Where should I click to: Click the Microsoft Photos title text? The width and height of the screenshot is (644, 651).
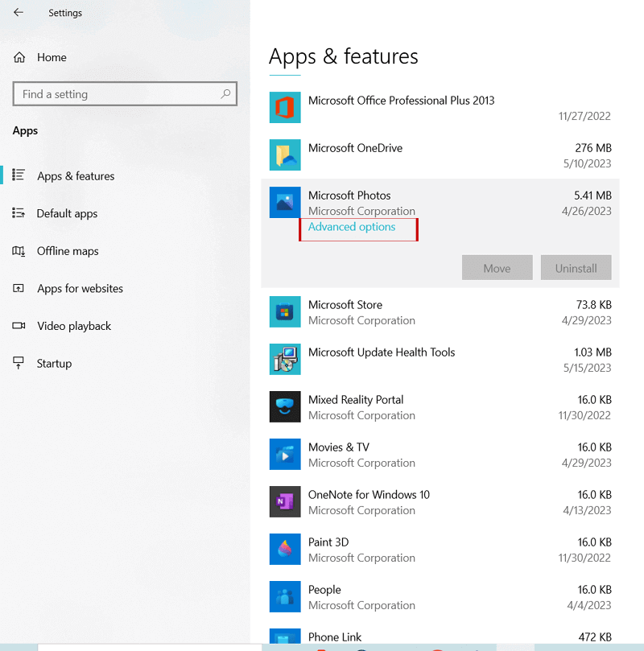[x=349, y=196]
